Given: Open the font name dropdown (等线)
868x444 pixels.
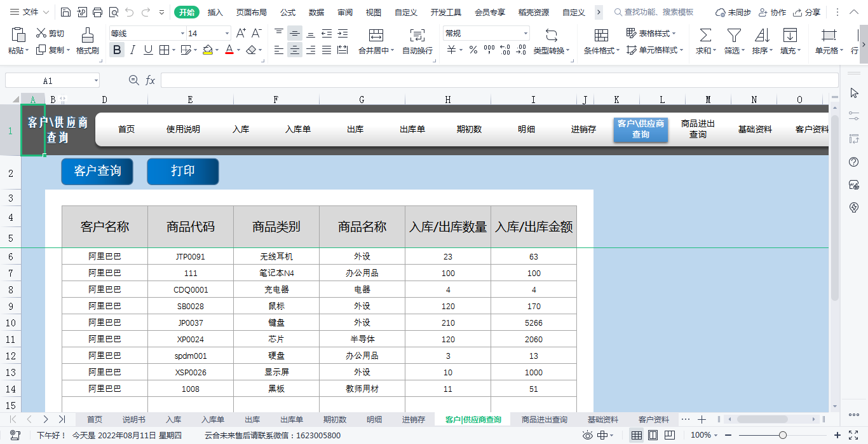Looking at the screenshot, I should (182, 33).
